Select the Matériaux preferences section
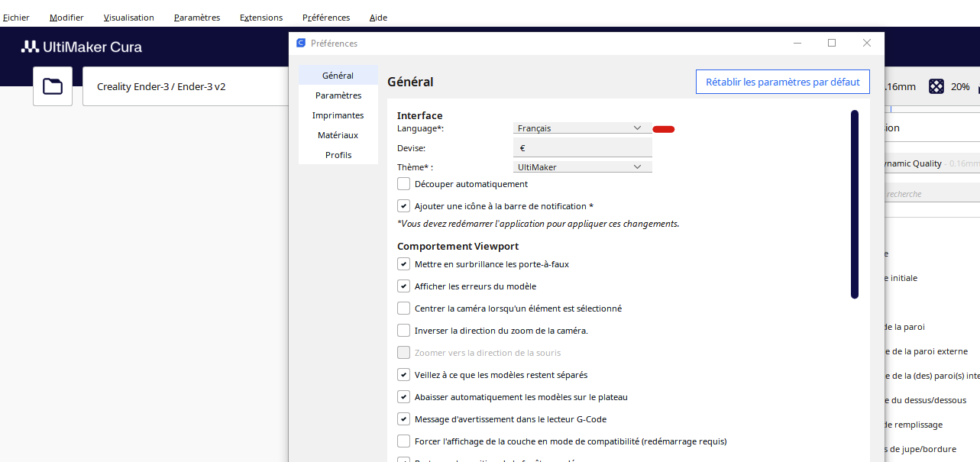 pyautogui.click(x=338, y=135)
